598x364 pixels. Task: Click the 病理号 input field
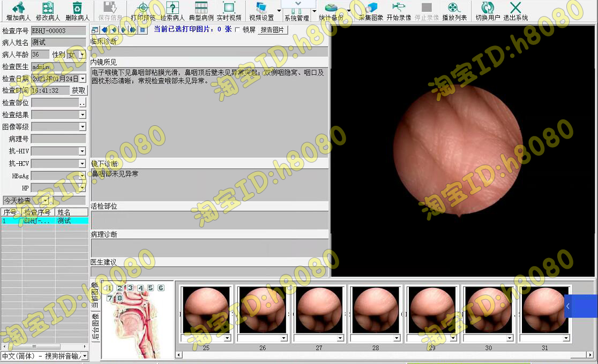point(59,139)
